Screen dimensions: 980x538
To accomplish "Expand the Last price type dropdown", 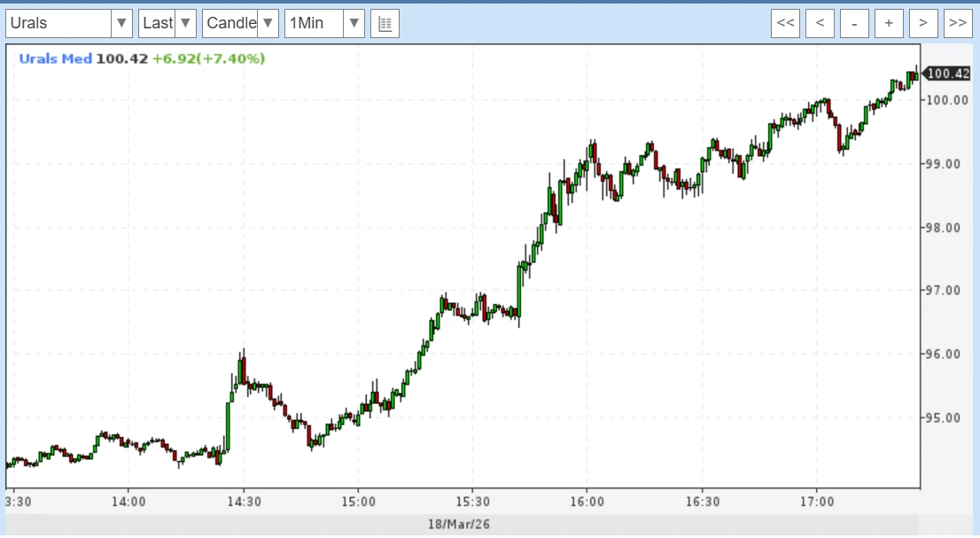I will tap(167, 23).
